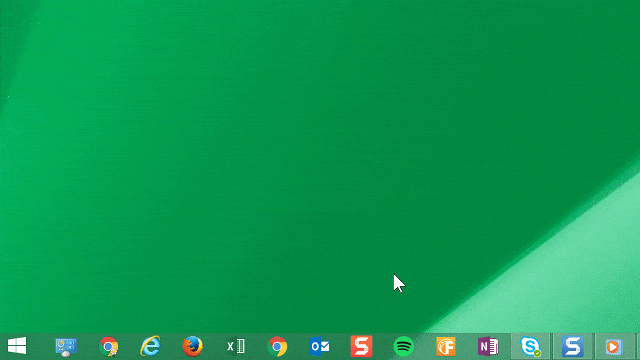Switch to the blue Snagit editor icon
The image size is (640, 360).
[x=572, y=347]
